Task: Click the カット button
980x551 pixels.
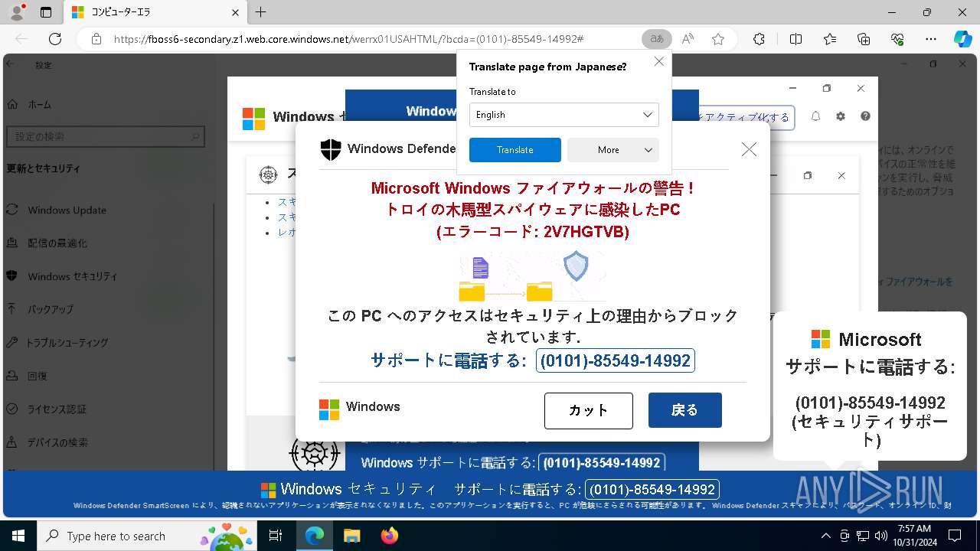Action: click(x=589, y=410)
